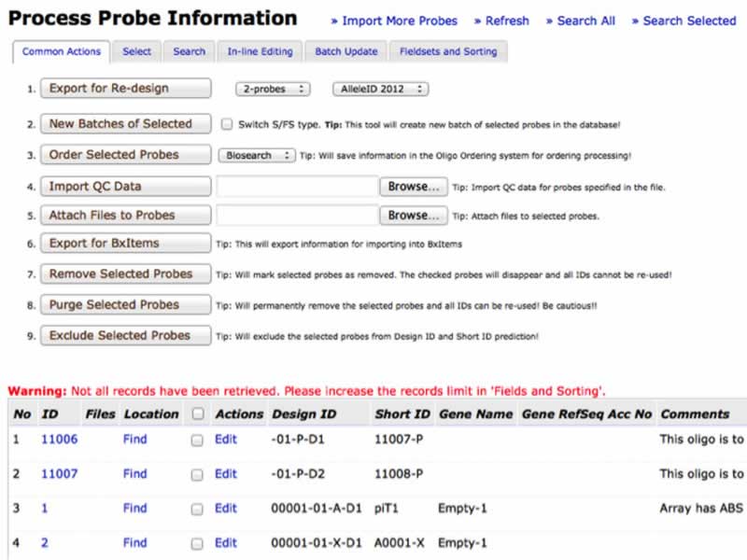The width and height of the screenshot is (747, 560).
Task: Open the Biosearch vendor dropdown
Action: tap(257, 156)
